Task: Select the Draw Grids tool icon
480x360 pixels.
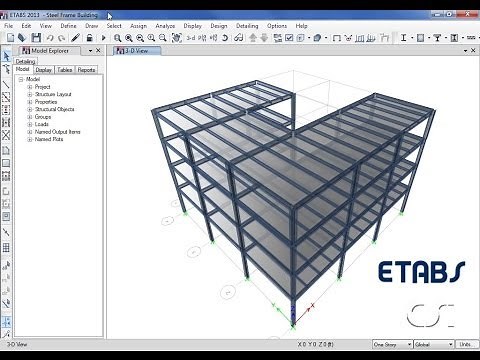Action: tap(6, 248)
